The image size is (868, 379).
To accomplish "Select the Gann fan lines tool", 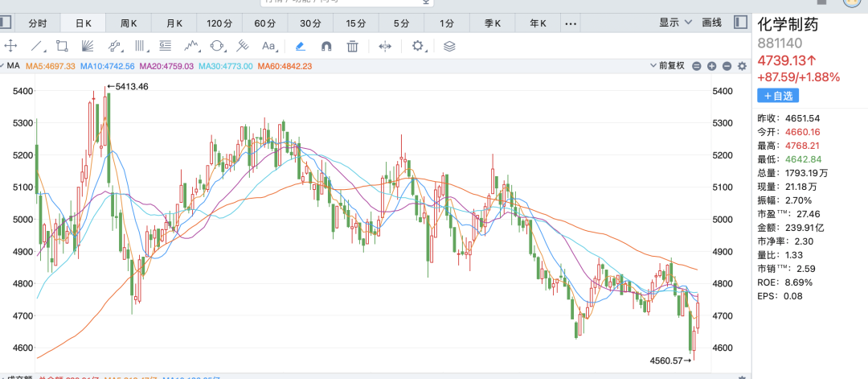I will tap(88, 46).
